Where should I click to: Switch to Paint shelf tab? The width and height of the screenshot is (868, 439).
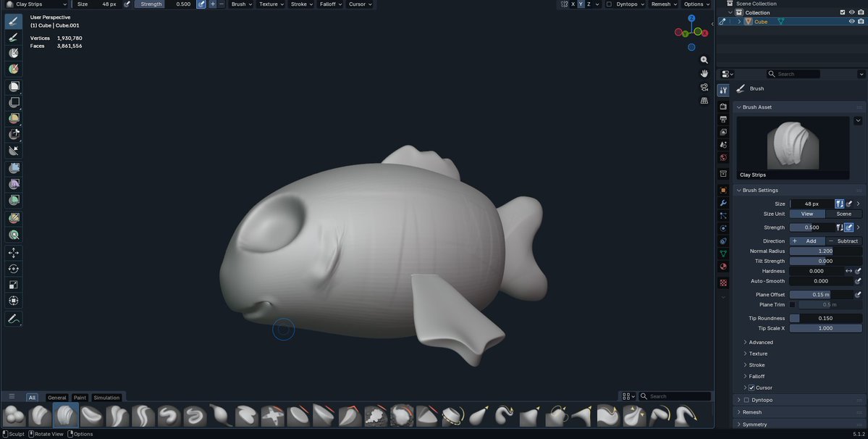pos(80,398)
